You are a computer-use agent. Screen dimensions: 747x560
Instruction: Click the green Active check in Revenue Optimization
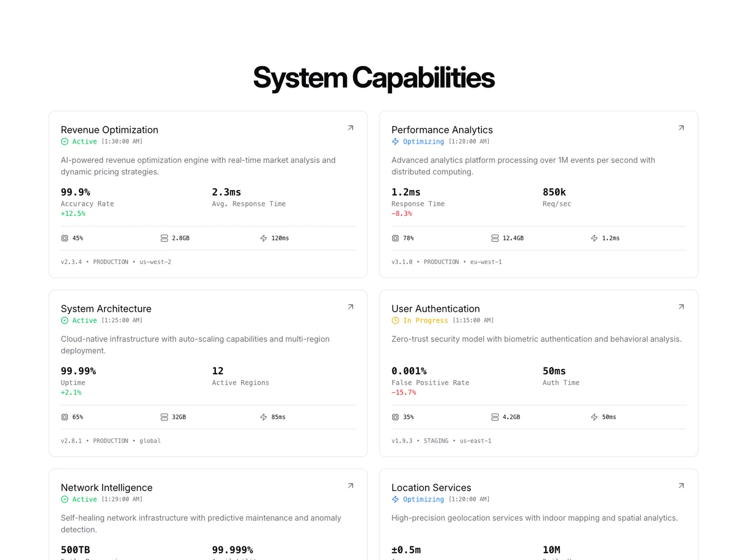65,141
